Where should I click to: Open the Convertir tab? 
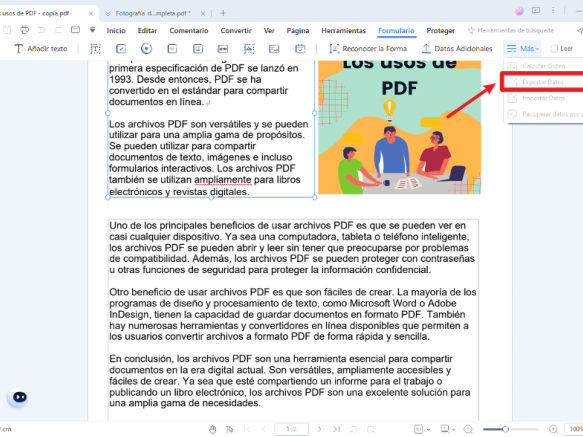pos(236,30)
